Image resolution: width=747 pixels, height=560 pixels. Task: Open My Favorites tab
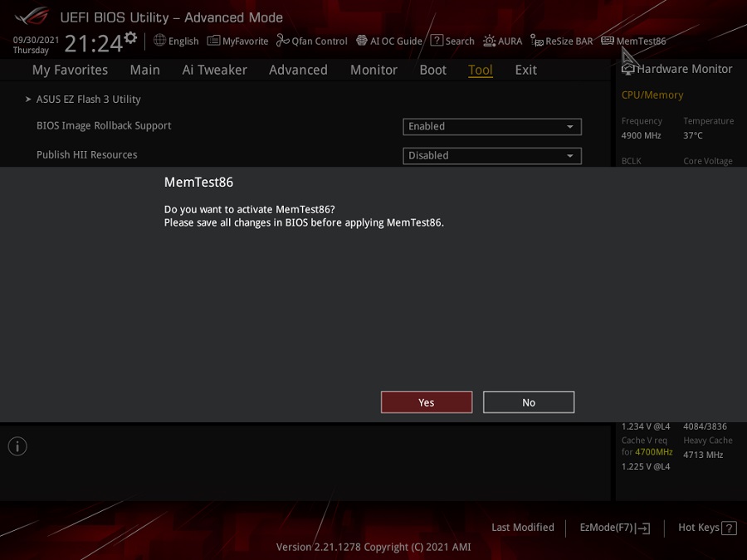pos(70,70)
